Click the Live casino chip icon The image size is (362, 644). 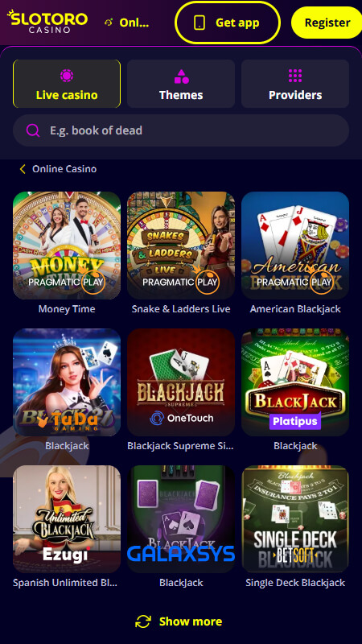tap(67, 76)
